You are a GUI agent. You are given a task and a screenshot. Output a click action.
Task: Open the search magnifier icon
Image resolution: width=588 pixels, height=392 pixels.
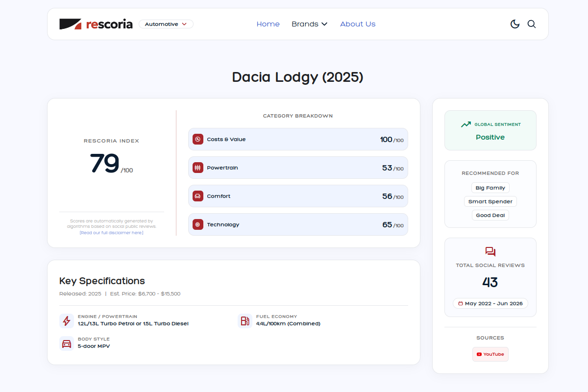pos(532,24)
